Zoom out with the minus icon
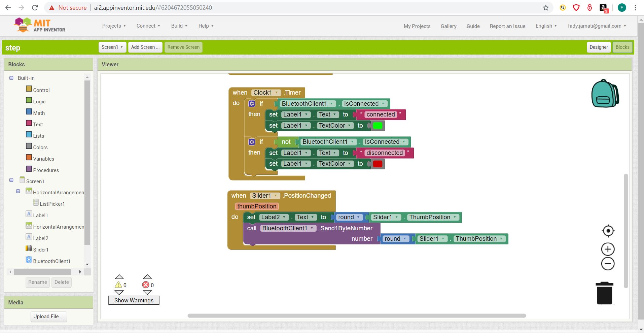The image size is (644, 333). (x=608, y=264)
